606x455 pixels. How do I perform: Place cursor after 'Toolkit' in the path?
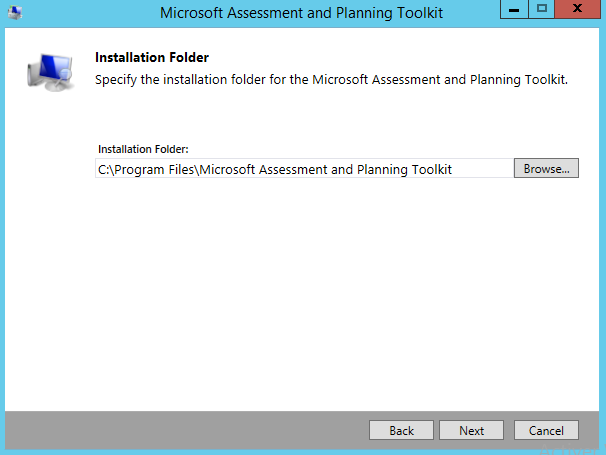click(x=454, y=170)
